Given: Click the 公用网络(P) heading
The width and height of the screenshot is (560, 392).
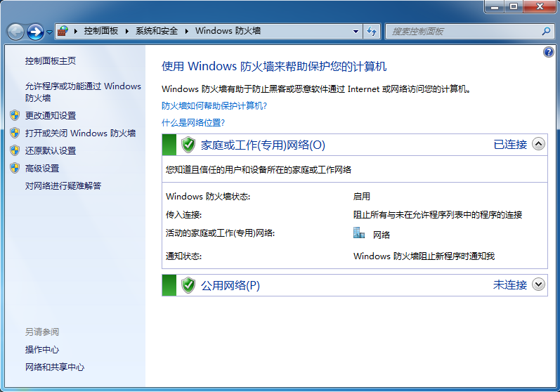Looking at the screenshot, I should coord(230,285).
